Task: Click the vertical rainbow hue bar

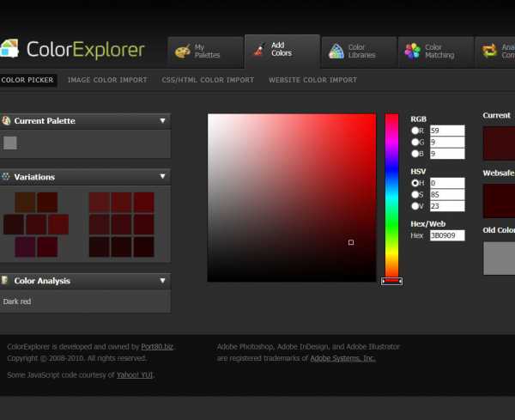Action: [392, 196]
